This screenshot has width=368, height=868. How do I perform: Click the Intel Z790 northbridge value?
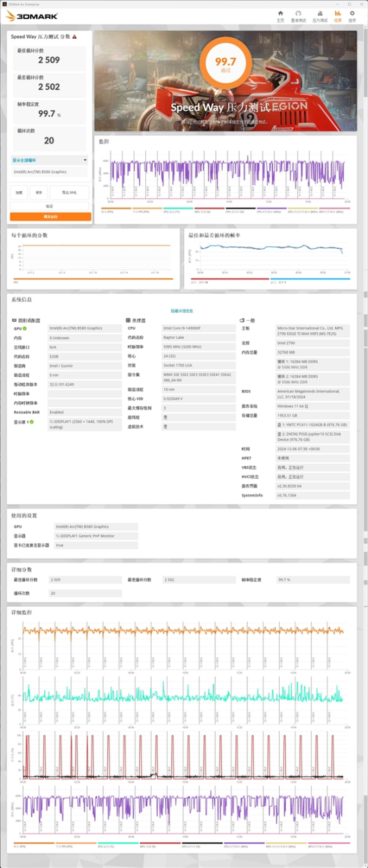point(313,343)
